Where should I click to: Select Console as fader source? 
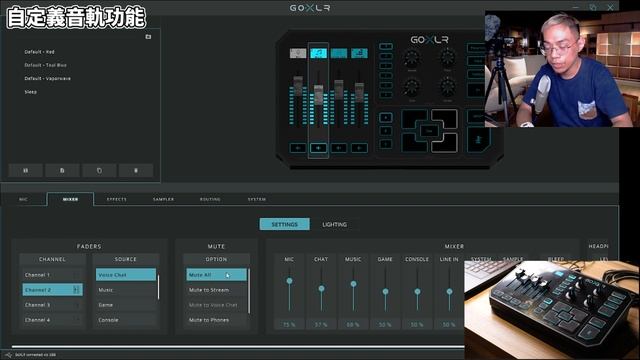click(126, 320)
